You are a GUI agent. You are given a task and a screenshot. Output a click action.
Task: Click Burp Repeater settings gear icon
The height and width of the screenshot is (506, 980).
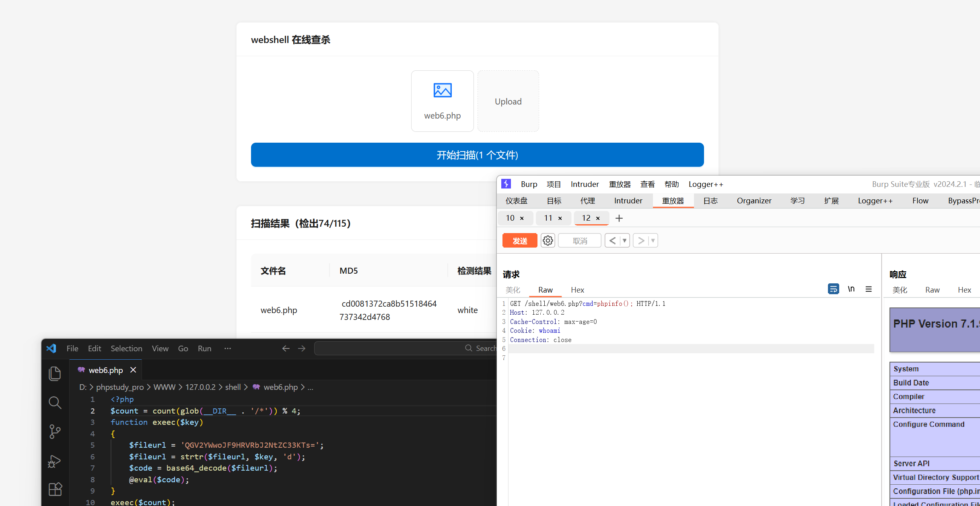coord(548,240)
